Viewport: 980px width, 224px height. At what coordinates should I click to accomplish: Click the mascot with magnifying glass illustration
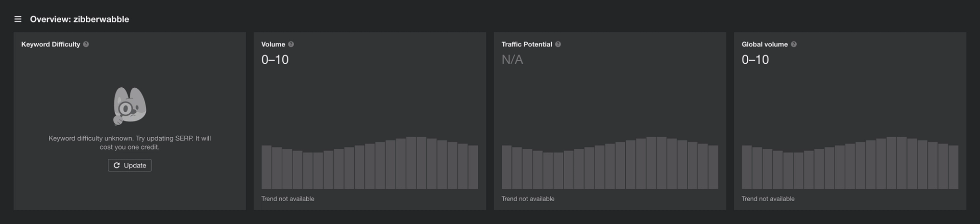pyautogui.click(x=130, y=106)
